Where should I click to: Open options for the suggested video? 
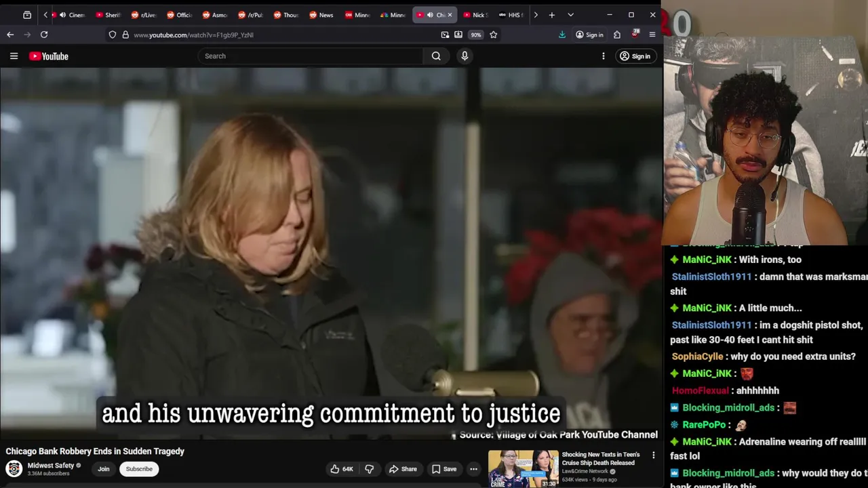[654, 455]
